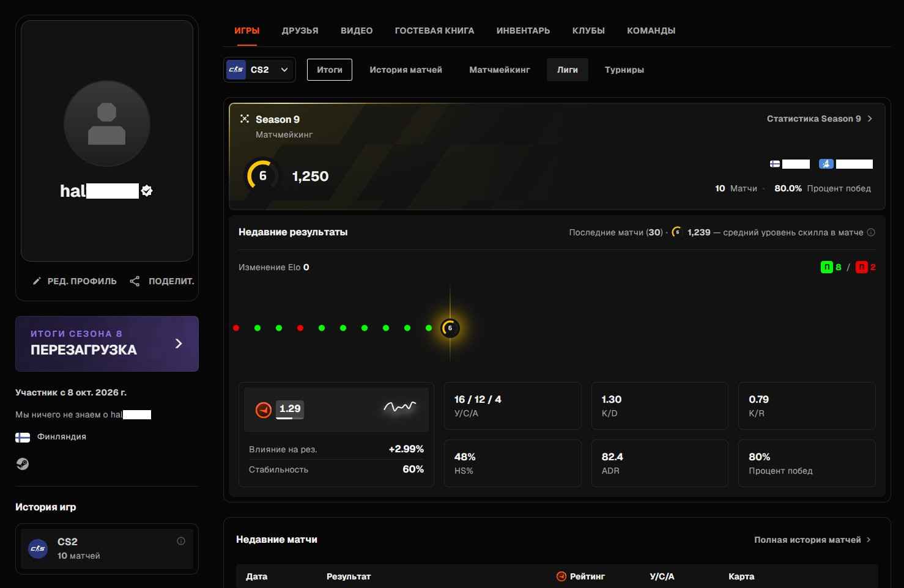Click the green П wins badge

tap(826, 267)
